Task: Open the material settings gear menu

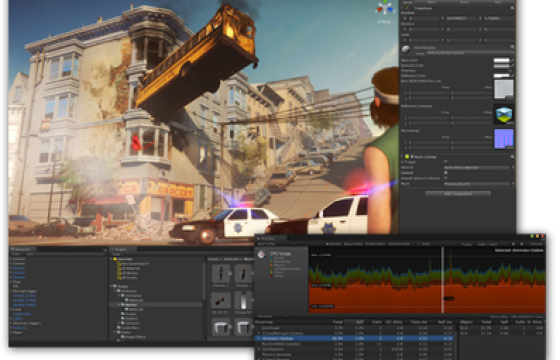Action: tap(512, 46)
